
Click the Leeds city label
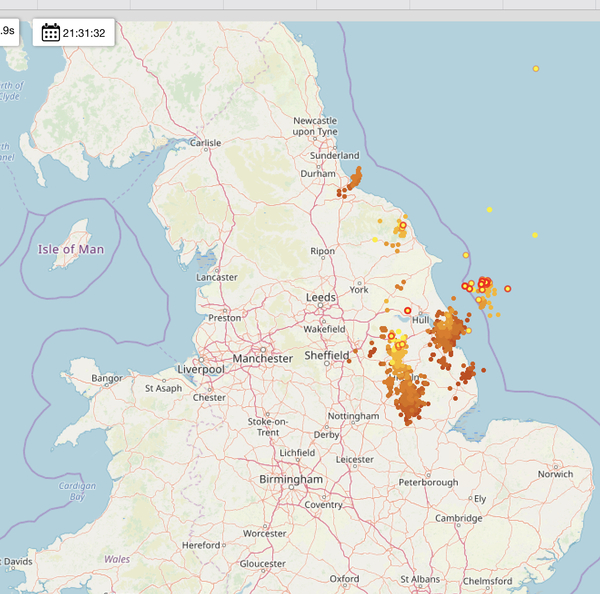321,298
